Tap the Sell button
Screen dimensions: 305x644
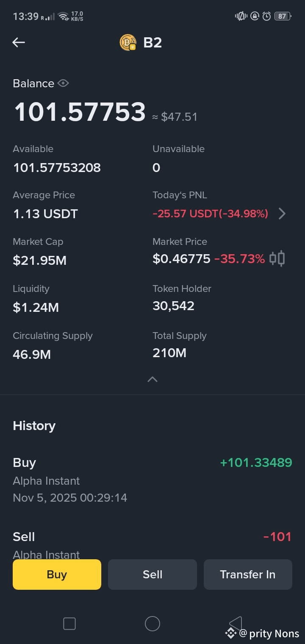152,575
